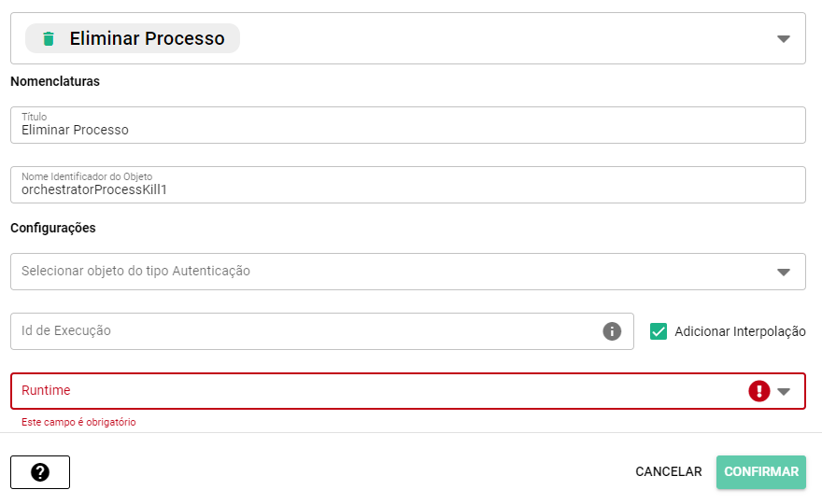Click the Id de Execução input

[x=299, y=331]
